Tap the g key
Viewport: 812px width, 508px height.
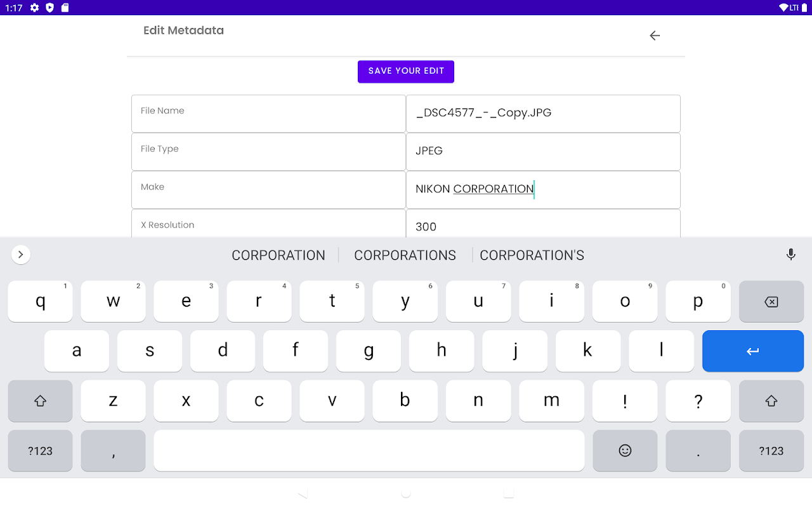(369, 351)
